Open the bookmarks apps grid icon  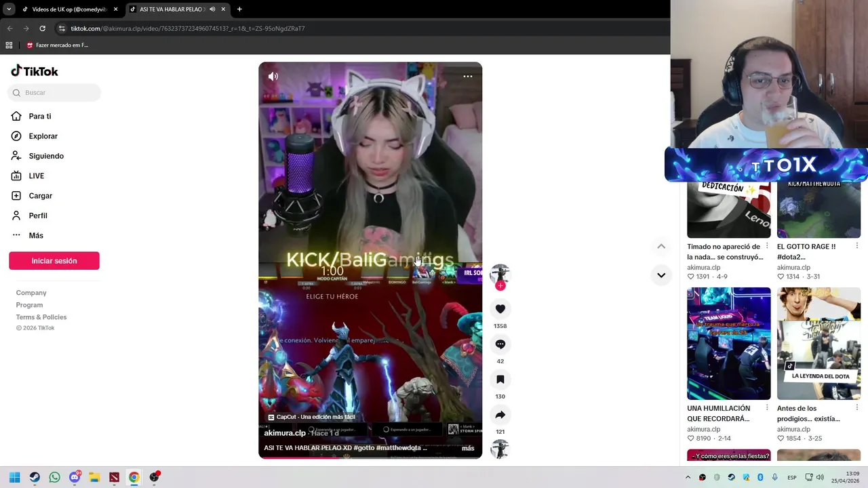pos(9,45)
